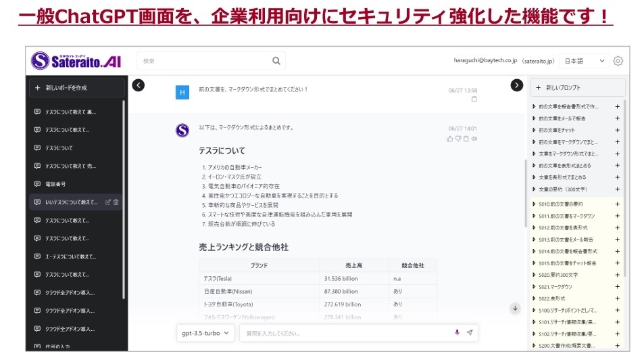
Task: Click the thumbs-down icon on the AI response
Action: (458, 139)
